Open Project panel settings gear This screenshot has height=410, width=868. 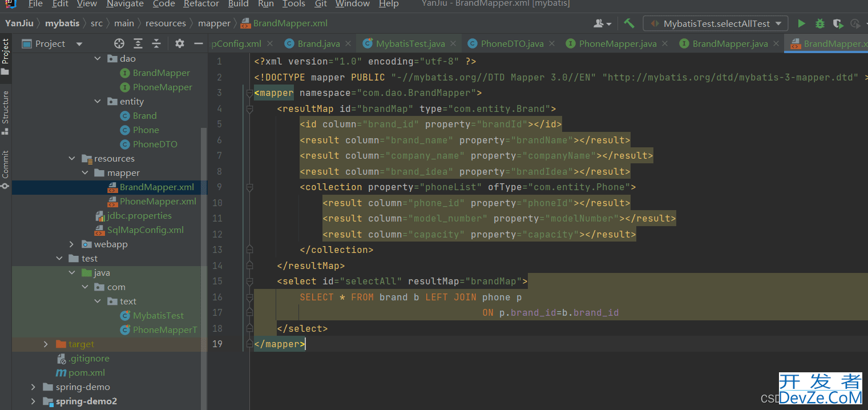[179, 43]
